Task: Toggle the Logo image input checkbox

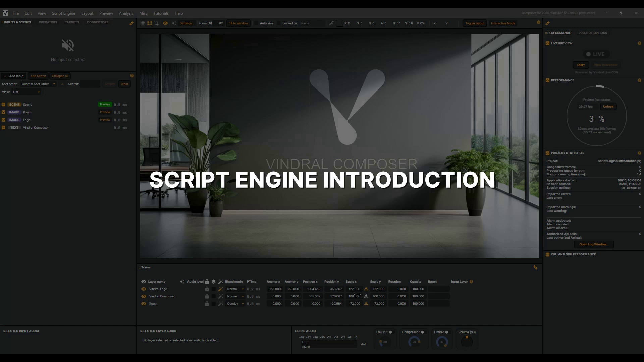Action: coord(4,120)
